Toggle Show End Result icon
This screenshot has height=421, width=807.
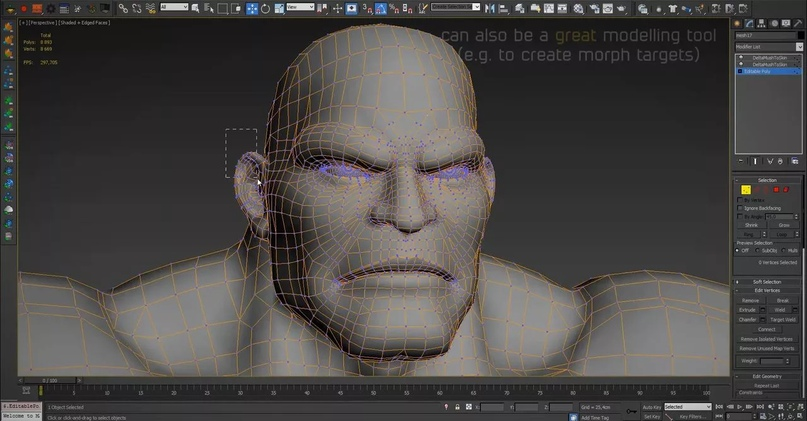(756, 161)
